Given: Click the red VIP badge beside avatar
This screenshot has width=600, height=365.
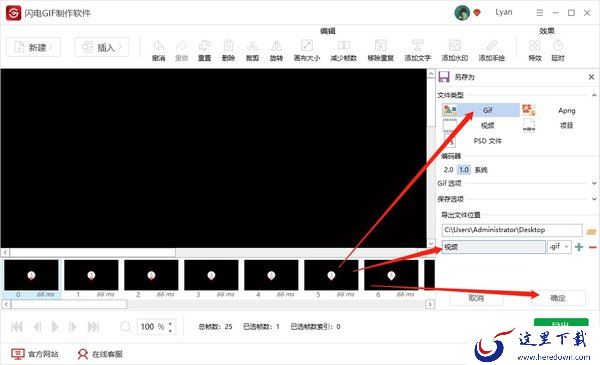Looking at the screenshot, I should (x=477, y=13).
